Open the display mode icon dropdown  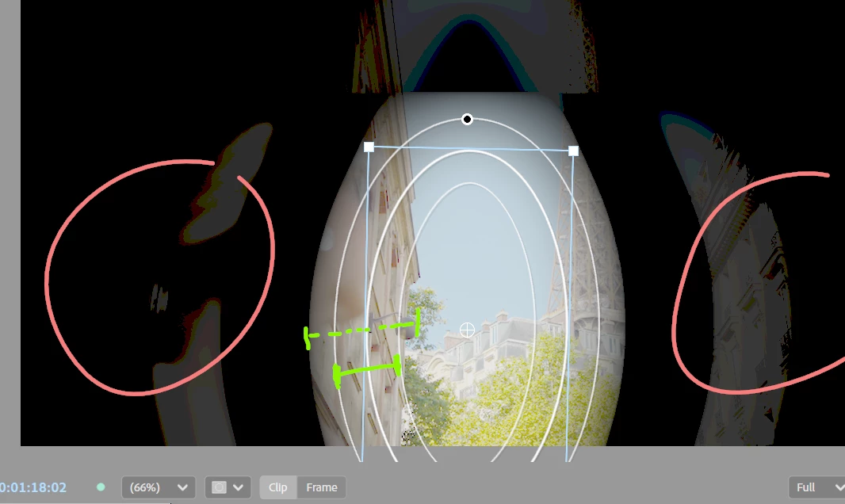pos(227,487)
